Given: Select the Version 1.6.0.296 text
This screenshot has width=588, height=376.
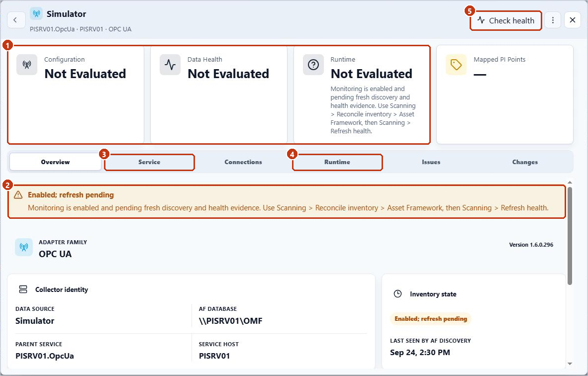Looking at the screenshot, I should tap(531, 245).
